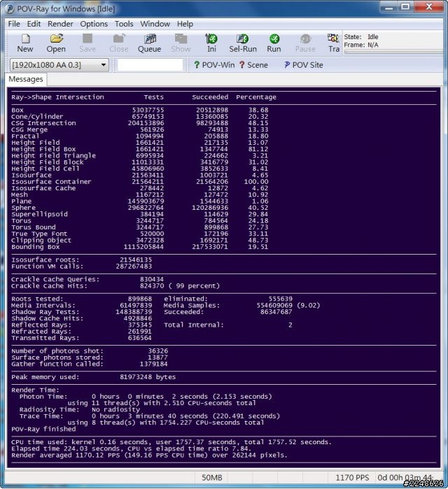Image resolution: width=448 pixels, height=489 pixels.
Task: Click the 'Sphere' statistics row
Action: point(140,208)
